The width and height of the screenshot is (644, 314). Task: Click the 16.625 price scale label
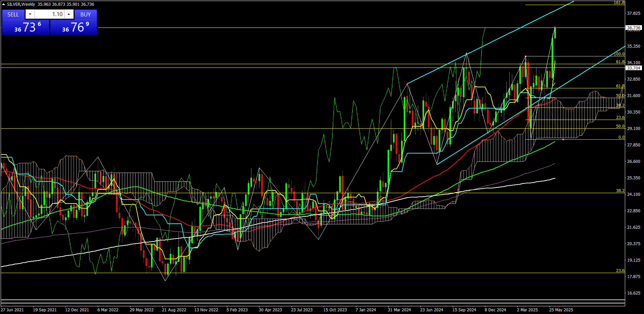point(634,293)
